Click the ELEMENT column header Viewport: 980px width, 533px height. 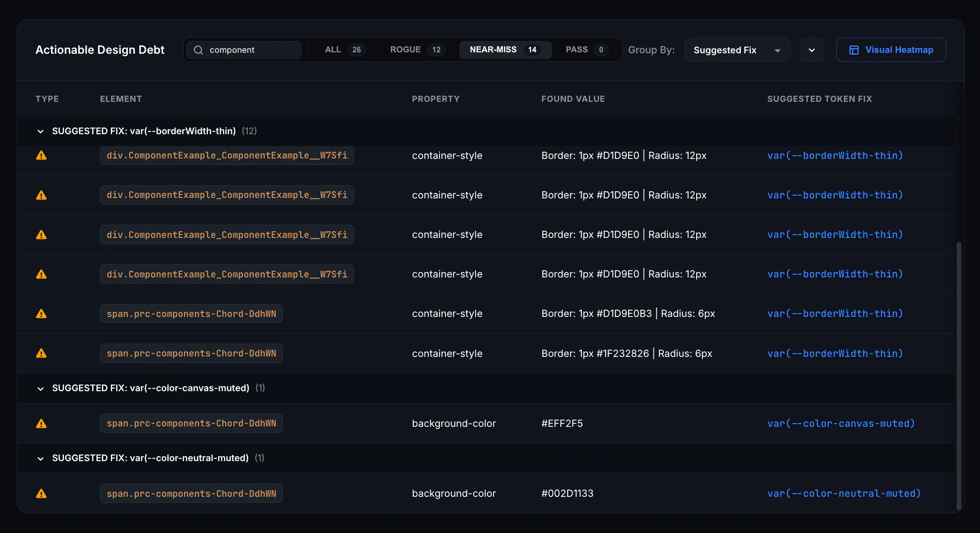click(121, 99)
